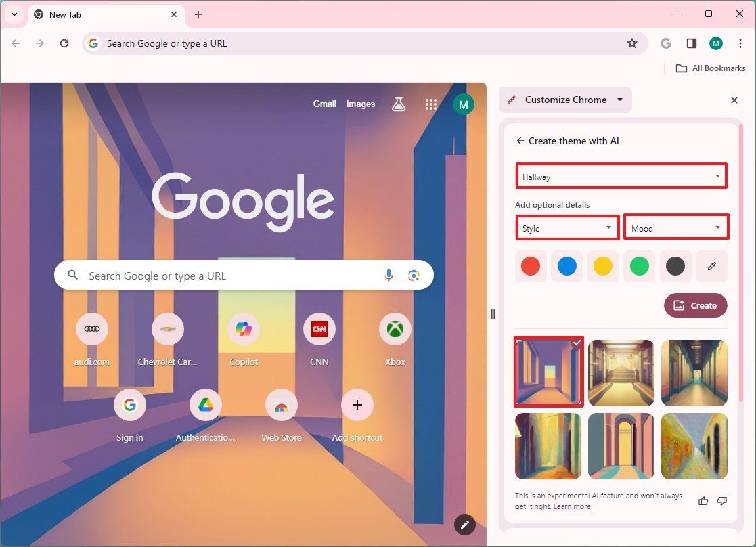
Task: Give thumbs up feedback on the AI theme
Action: [703, 501]
